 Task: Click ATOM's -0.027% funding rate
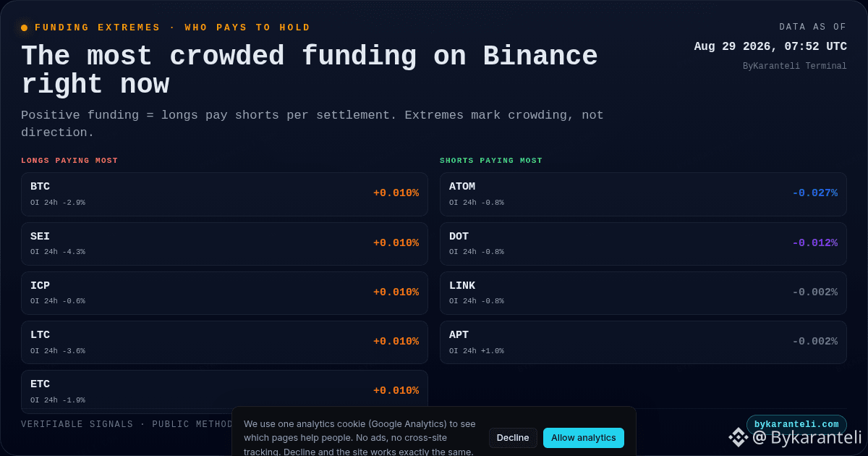click(814, 193)
